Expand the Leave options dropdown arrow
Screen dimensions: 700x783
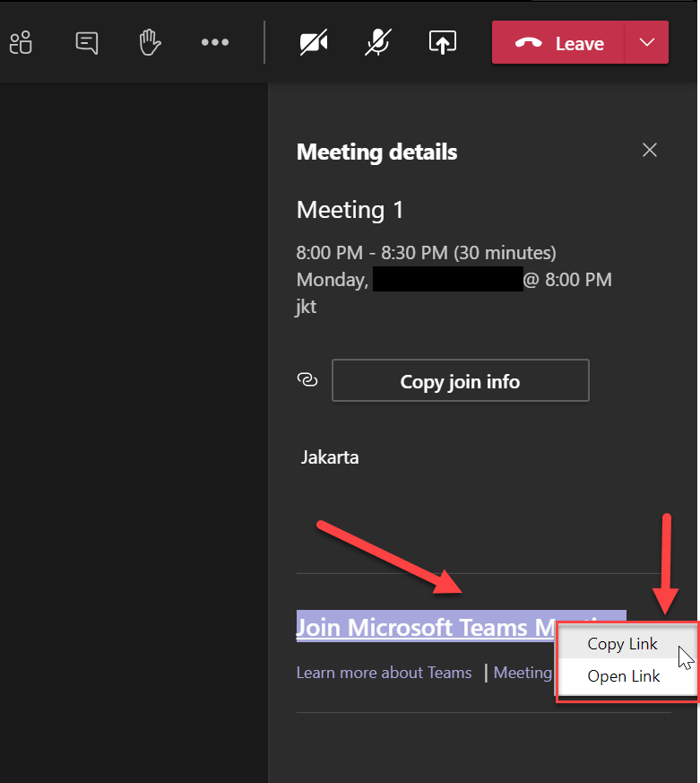(647, 42)
